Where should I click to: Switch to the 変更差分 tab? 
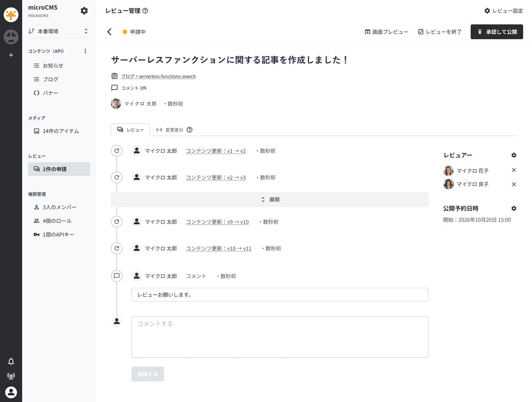click(170, 130)
